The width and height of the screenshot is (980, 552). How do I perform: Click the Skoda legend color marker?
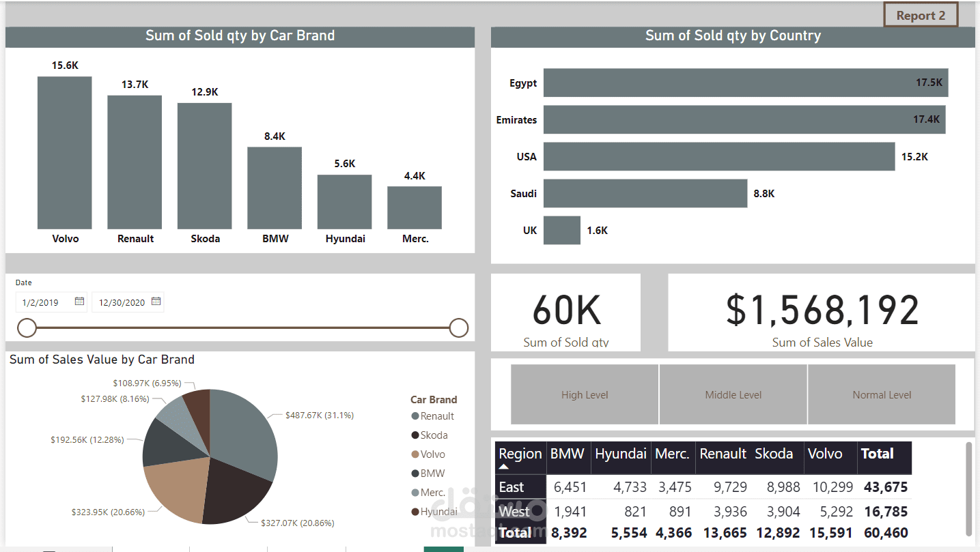(x=415, y=435)
